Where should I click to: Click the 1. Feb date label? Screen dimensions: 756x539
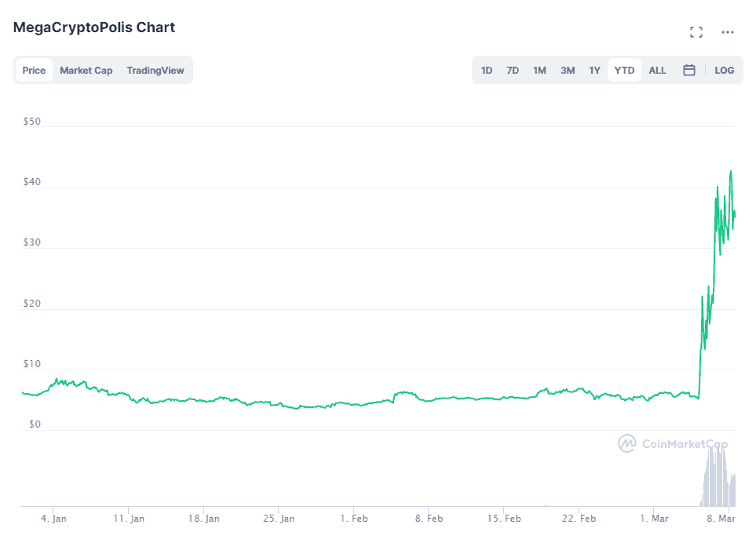point(354,519)
